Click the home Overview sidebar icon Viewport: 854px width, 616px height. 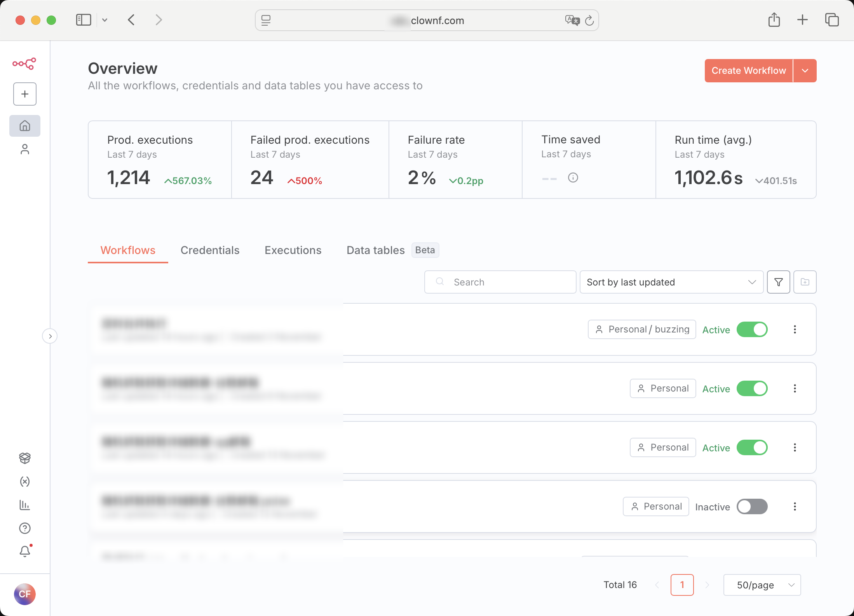coord(25,126)
